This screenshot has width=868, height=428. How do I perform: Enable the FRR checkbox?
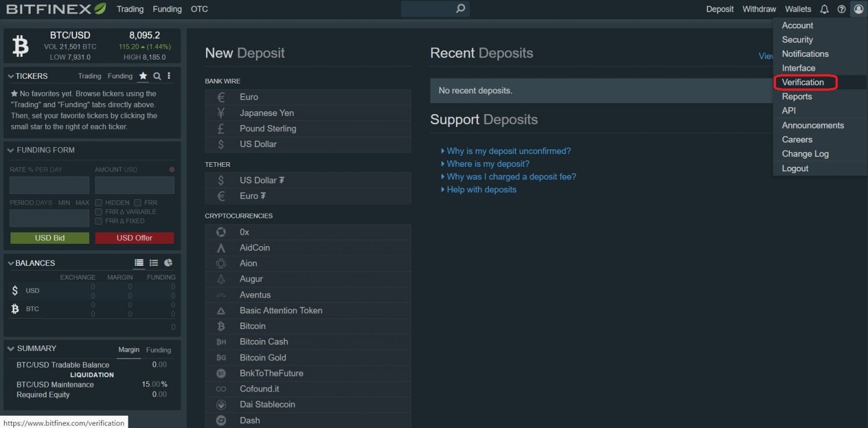tap(138, 203)
